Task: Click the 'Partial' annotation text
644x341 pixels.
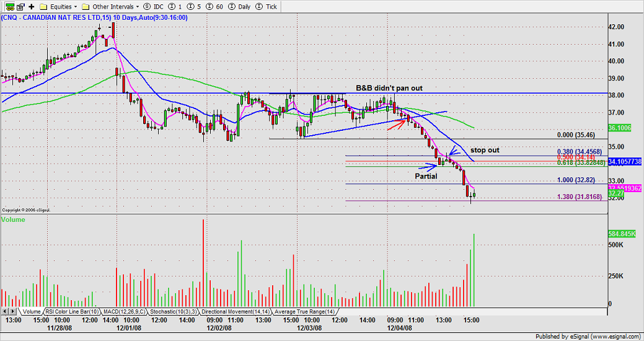Action: 426,176
